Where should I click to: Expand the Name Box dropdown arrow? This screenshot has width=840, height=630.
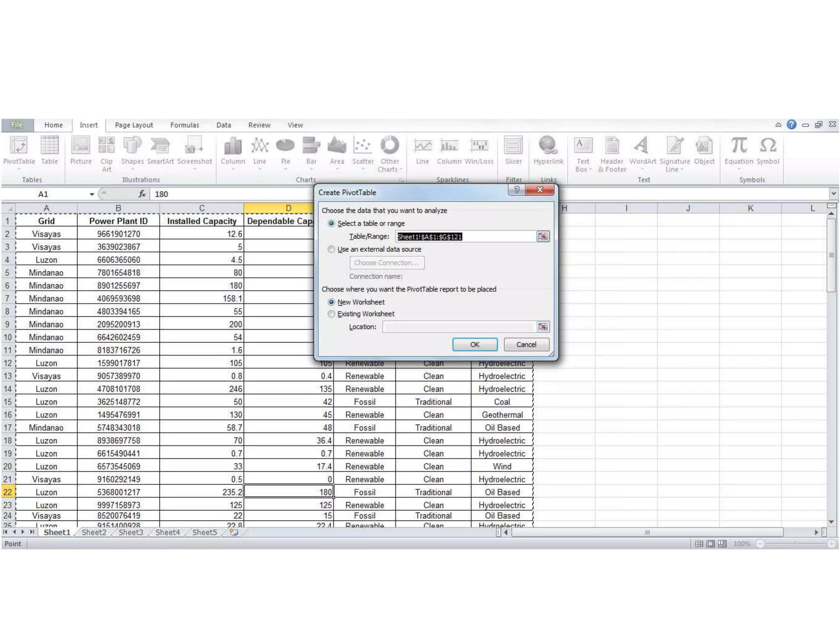(x=92, y=194)
